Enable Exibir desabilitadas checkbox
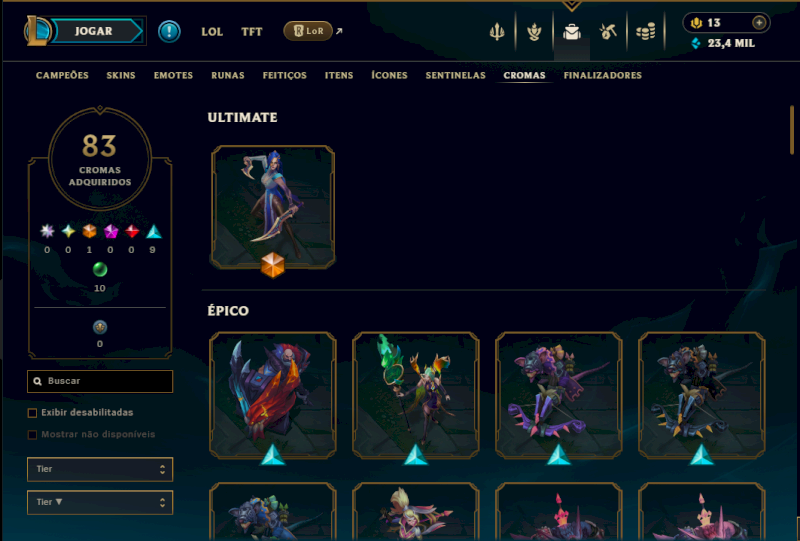The image size is (800, 541). pyautogui.click(x=32, y=413)
